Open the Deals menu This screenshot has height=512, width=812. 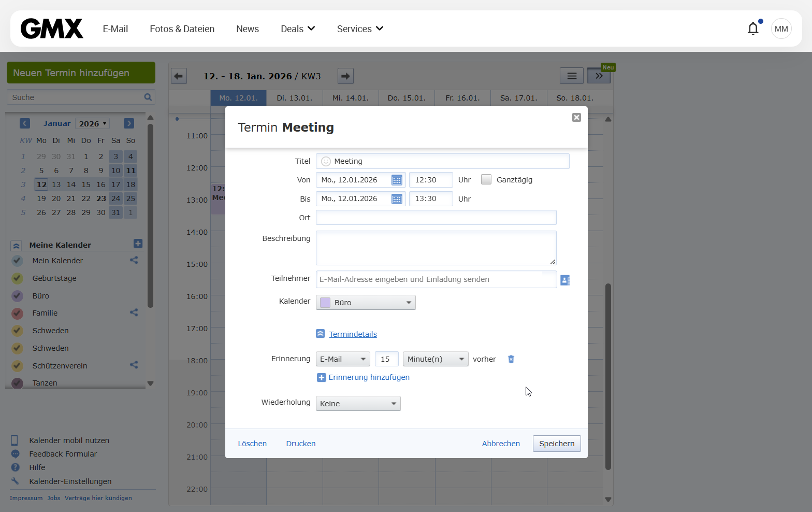tap(298, 29)
